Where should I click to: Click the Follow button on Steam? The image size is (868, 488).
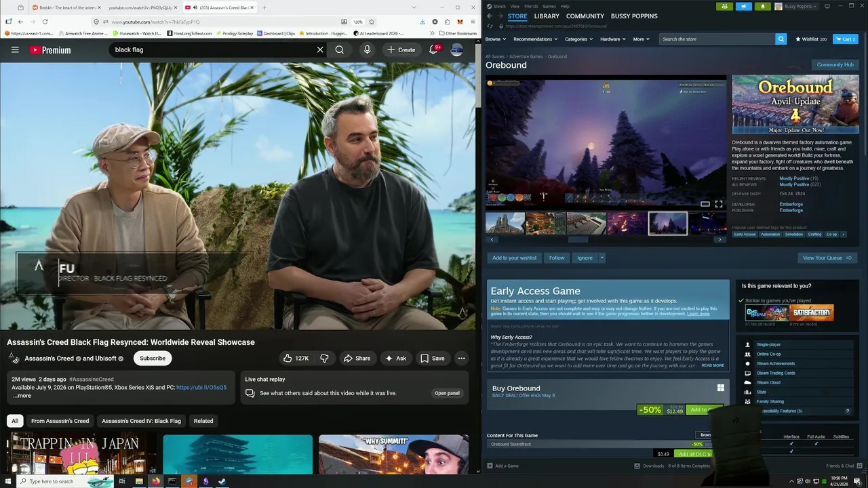[x=557, y=258]
